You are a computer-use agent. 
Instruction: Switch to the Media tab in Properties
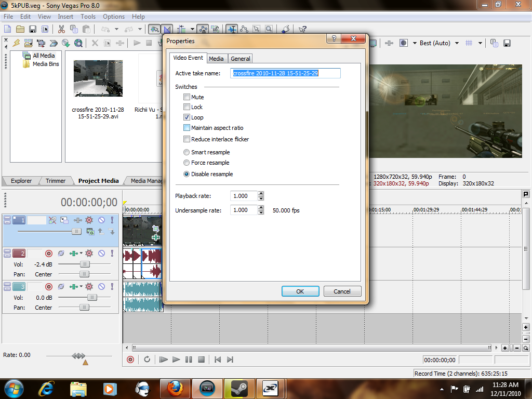[216, 59]
